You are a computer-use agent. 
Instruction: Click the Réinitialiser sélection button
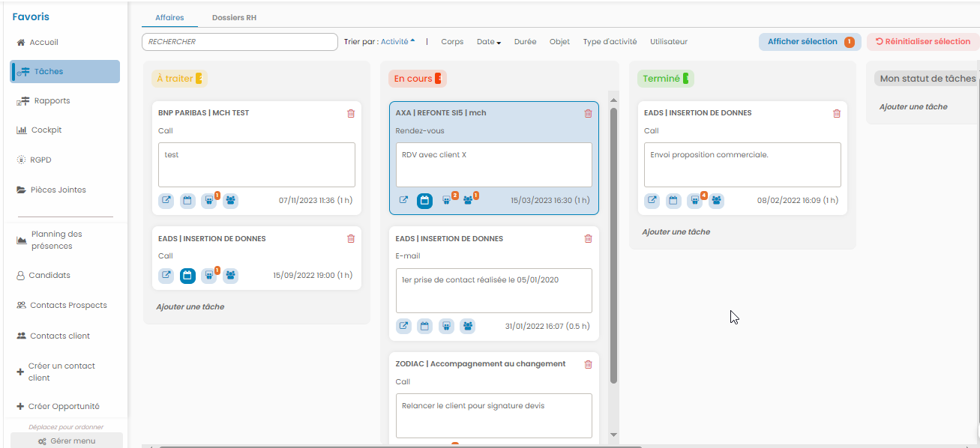click(922, 42)
